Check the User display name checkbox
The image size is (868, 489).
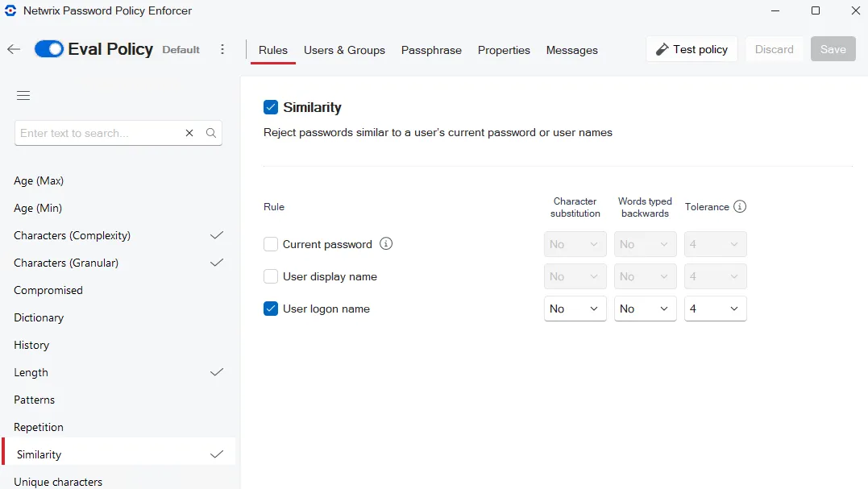pos(271,276)
